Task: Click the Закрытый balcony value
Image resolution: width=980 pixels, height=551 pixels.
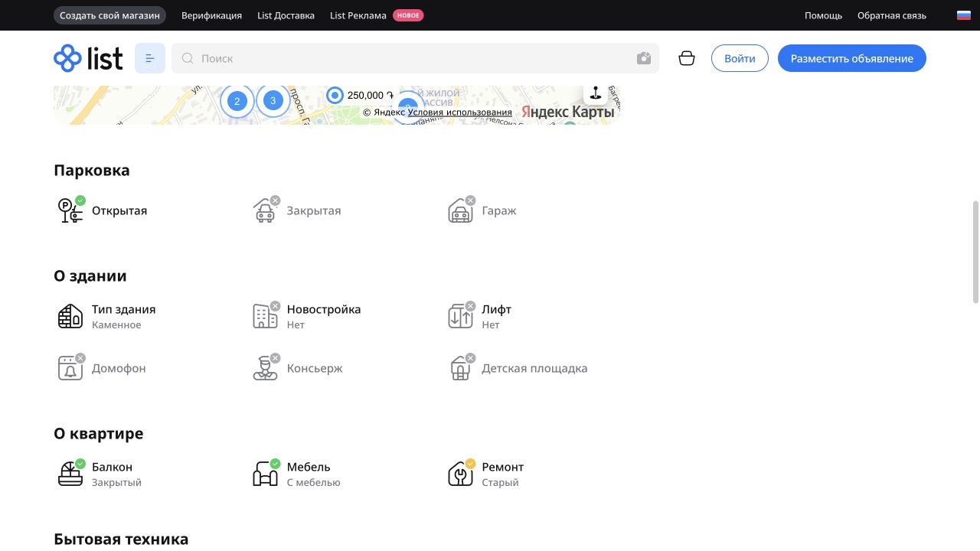Action: [116, 483]
